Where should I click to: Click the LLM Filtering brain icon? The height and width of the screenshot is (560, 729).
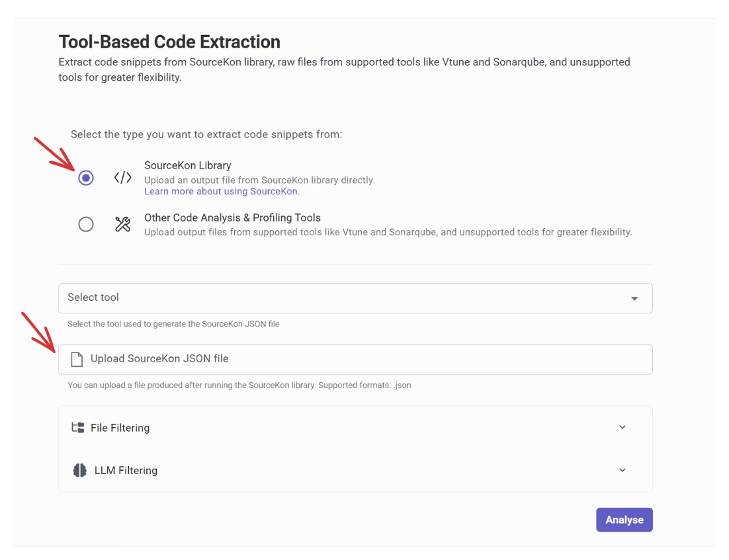coord(79,471)
